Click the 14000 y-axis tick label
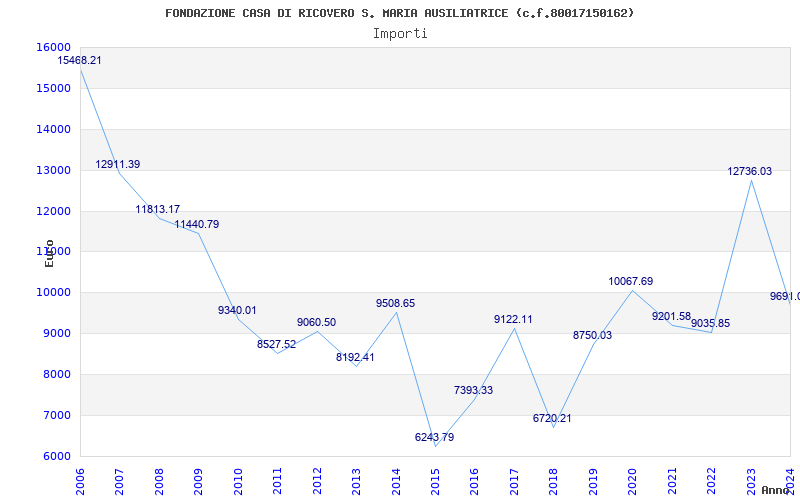The width and height of the screenshot is (800, 500). (x=54, y=130)
